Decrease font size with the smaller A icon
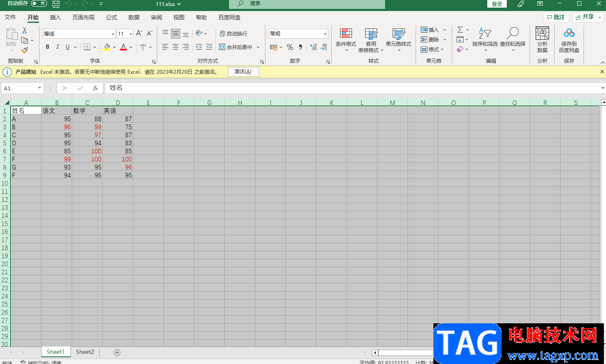This screenshot has width=606, height=364. 149,33
